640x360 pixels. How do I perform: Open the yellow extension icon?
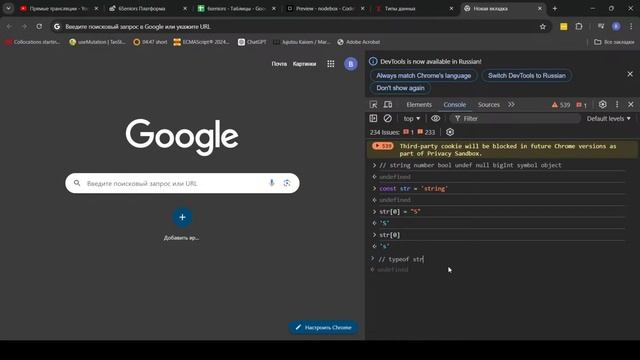(564, 27)
